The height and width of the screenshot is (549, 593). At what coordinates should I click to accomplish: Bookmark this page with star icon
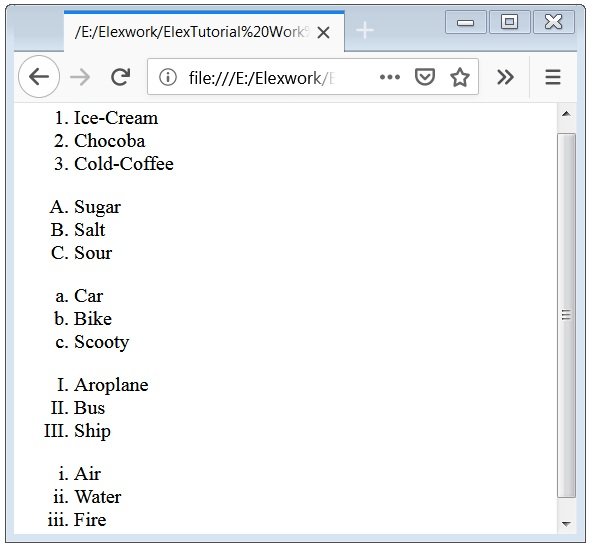(459, 77)
